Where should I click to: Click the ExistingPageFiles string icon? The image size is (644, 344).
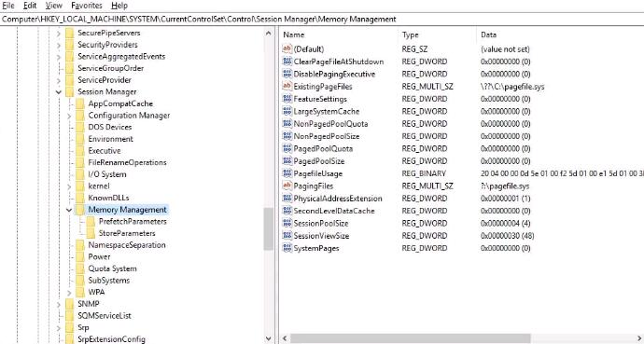tap(287, 86)
